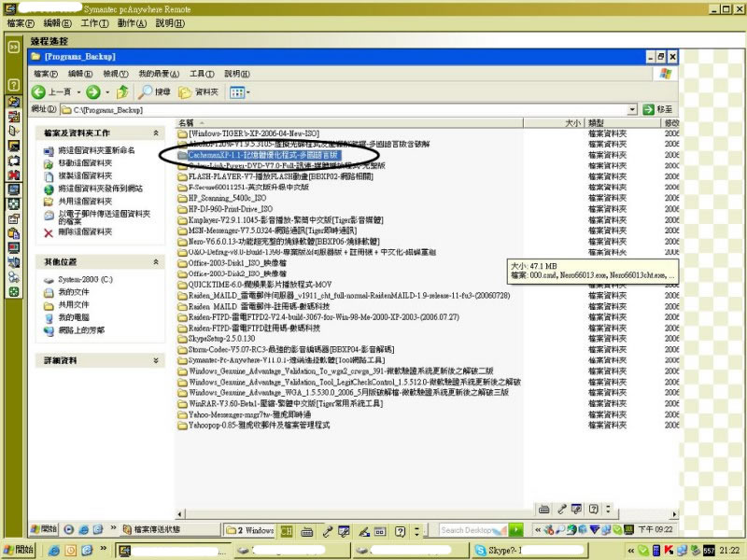Image resolution: width=747 pixels, height=560 pixels.
Task: Sort by the 名稱 column header
Action: pos(349,123)
